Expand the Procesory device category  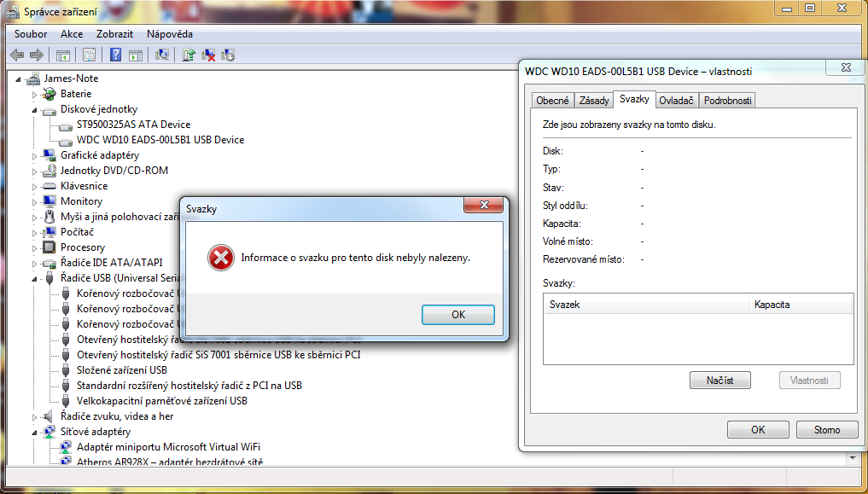click(x=34, y=247)
